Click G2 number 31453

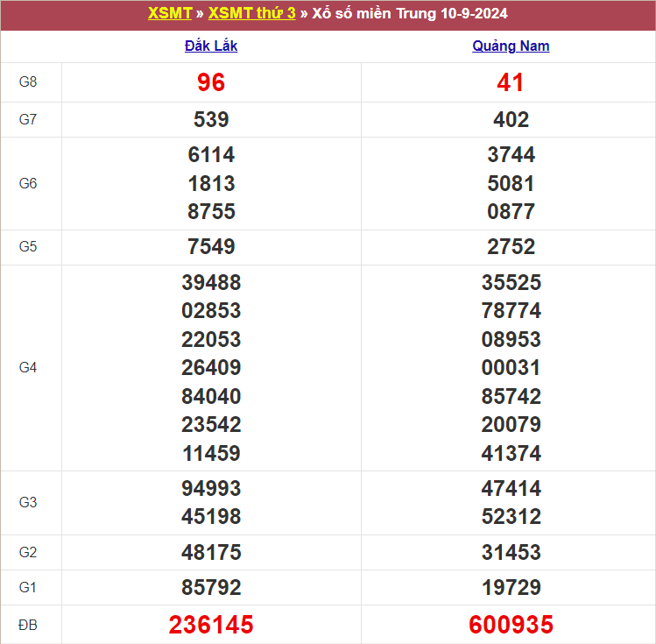(x=511, y=552)
